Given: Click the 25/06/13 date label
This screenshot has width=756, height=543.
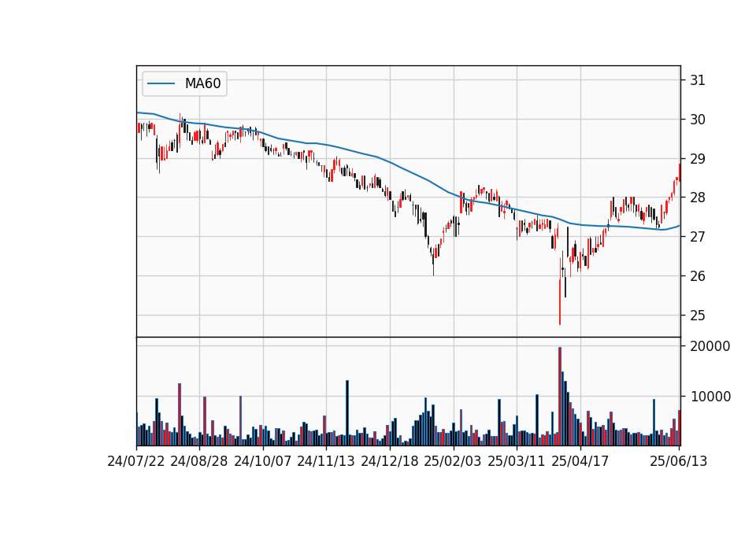Looking at the screenshot, I should pos(678,461).
